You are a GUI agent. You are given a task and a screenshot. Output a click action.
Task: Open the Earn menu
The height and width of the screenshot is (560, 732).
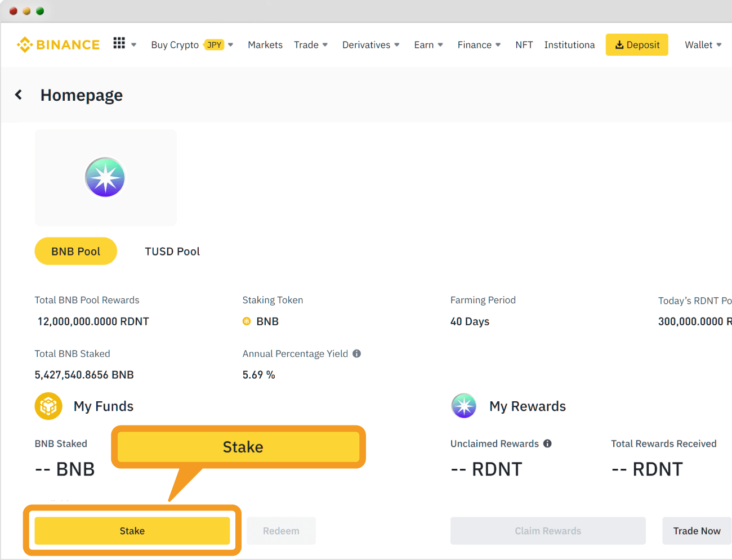(x=424, y=45)
